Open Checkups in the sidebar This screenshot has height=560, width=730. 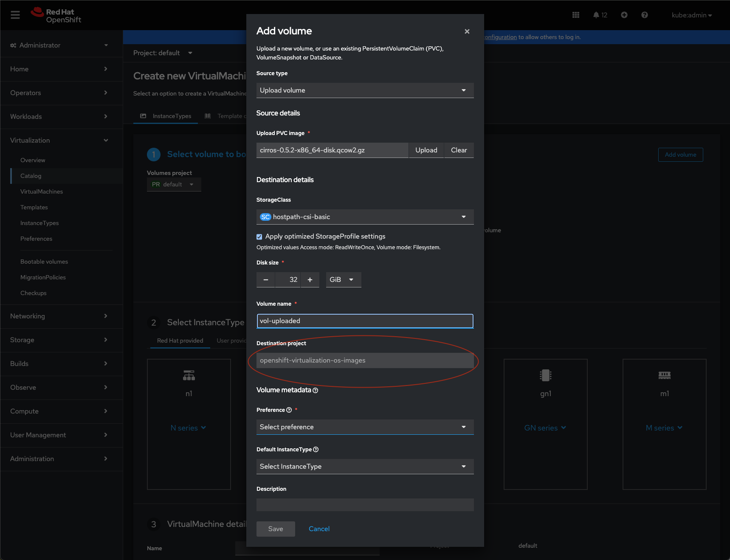click(67, 293)
